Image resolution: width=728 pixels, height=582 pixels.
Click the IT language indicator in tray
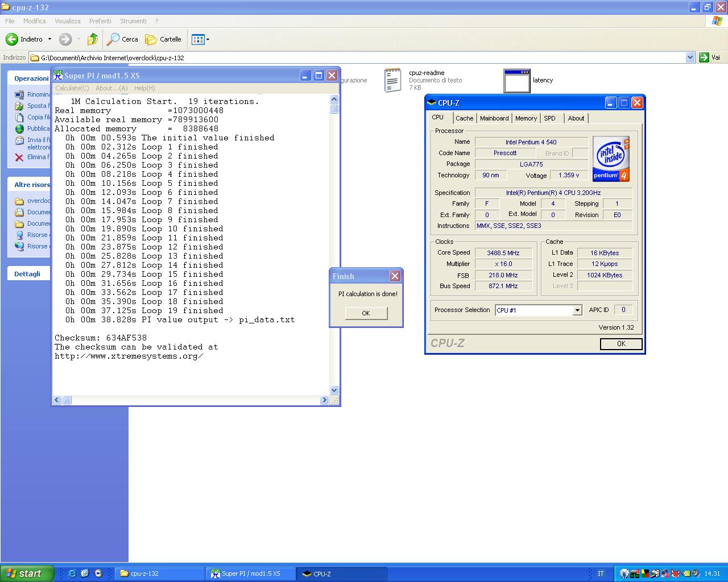pyautogui.click(x=601, y=573)
